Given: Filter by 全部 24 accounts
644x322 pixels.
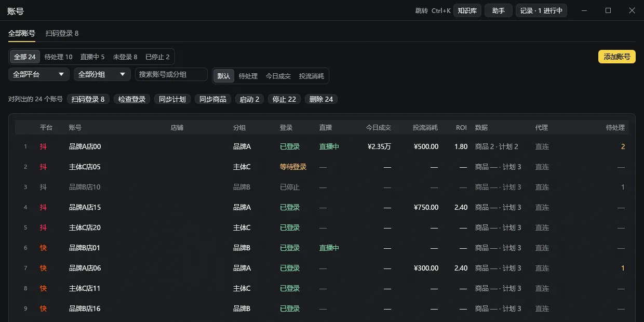Looking at the screenshot, I should [25, 57].
